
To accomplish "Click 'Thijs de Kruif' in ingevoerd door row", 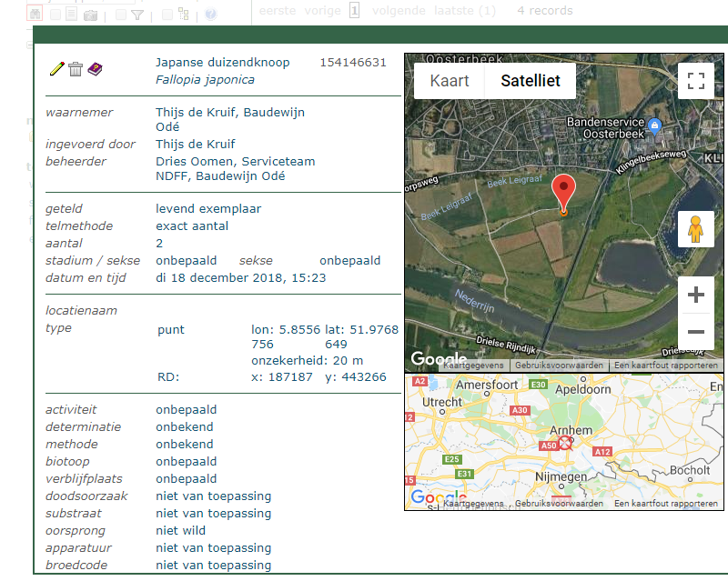I will coord(195,145).
